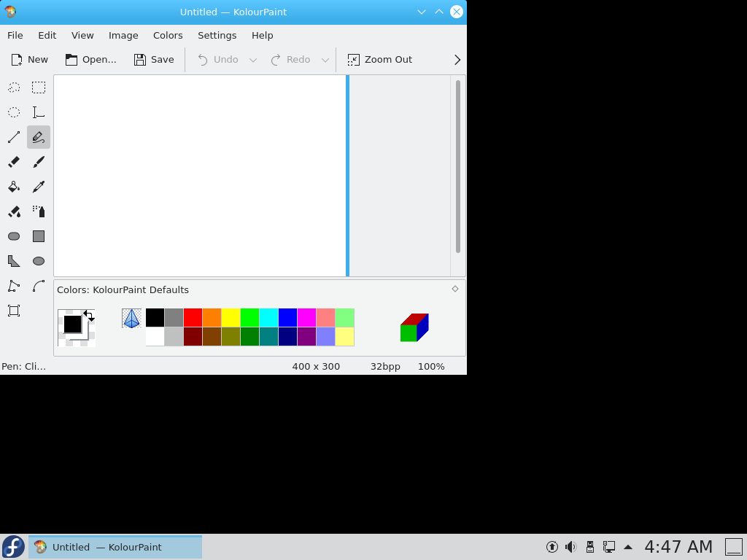Pick the Ellipse shape tool
The image size is (747, 560).
click(x=39, y=261)
